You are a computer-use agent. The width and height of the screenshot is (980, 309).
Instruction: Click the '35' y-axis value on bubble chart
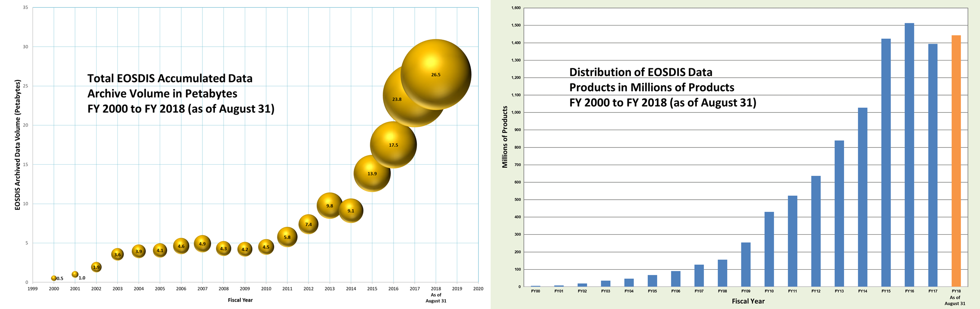[x=25, y=7]
